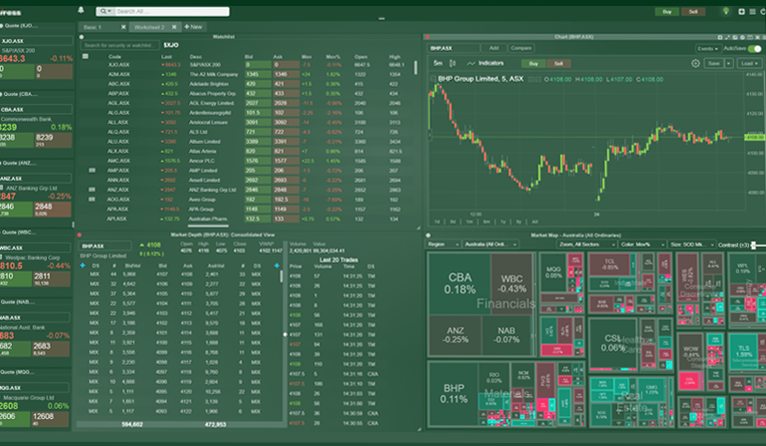
Task: Click the chart toolbar Sell button
Action: [558, 64]
